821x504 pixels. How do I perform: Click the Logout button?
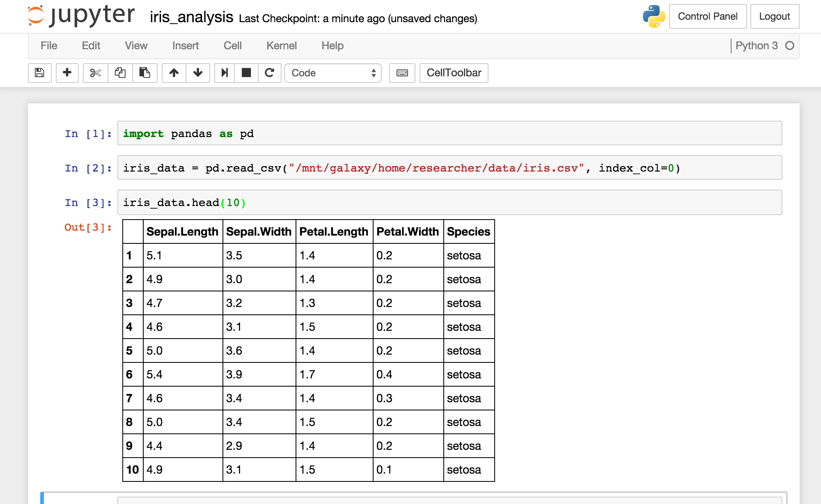click(775, 16)
